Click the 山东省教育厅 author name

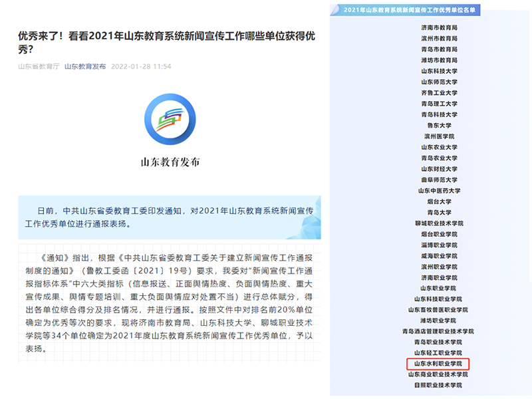tap(38, 66)
